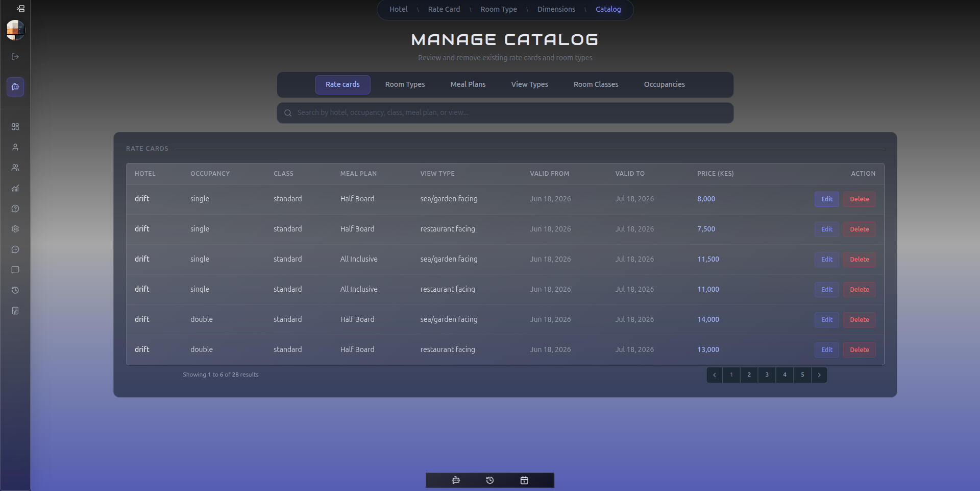The width and height of the screenshot is (980, 491).
Task: Open the analytics chart icon in sidebar
Action: pos(15,188)
